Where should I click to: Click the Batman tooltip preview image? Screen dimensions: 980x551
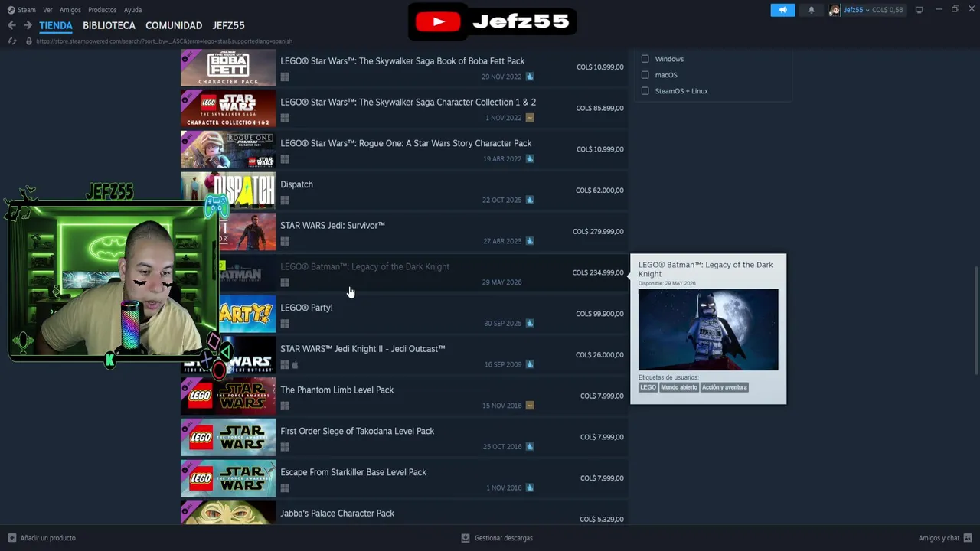[708, 330]
